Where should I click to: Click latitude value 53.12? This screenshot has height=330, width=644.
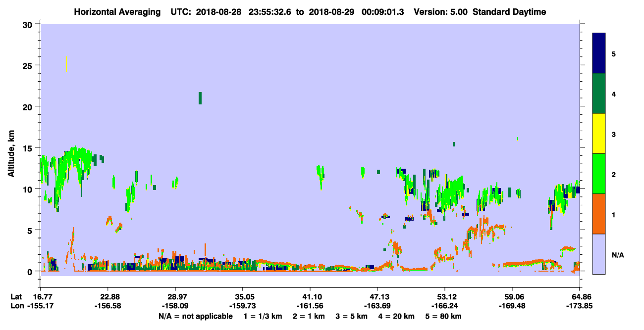pos(445,296)
